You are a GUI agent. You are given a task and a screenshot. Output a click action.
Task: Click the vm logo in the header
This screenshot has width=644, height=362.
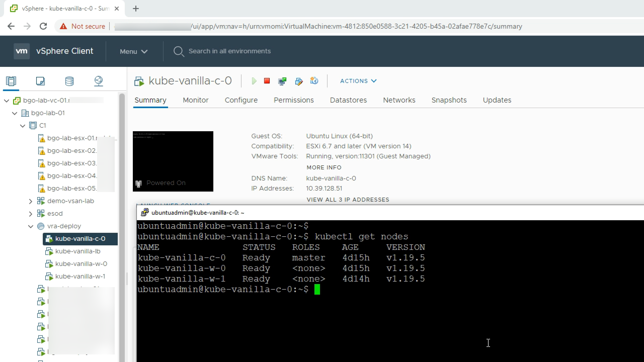click(x=22, y=51)
